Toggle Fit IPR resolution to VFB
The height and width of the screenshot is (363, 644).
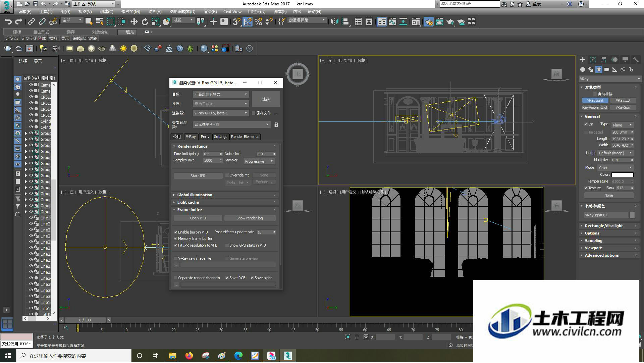176,246
